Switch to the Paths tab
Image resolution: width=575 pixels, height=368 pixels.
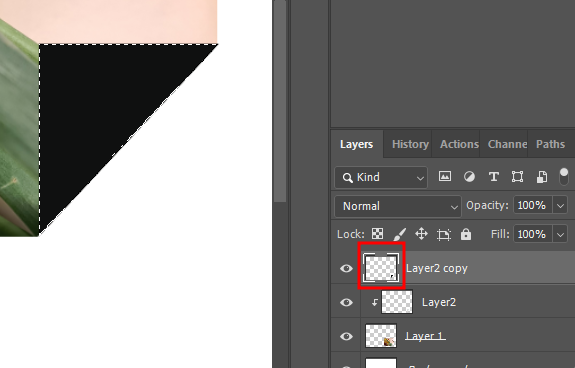click(x=550, y=144)
